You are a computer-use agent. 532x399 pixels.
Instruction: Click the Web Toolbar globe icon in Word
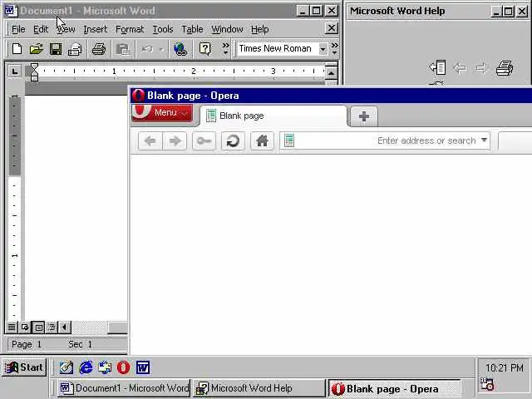point(180,49)
